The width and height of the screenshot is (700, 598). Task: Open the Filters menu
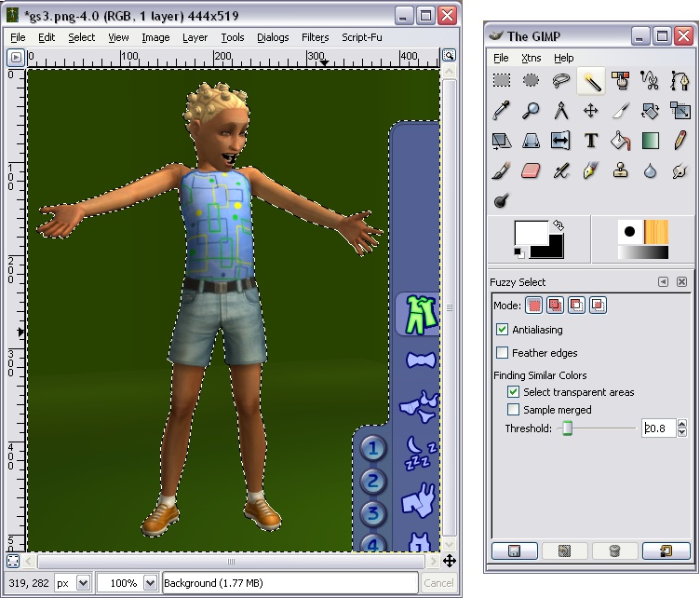tap(316, 37)
